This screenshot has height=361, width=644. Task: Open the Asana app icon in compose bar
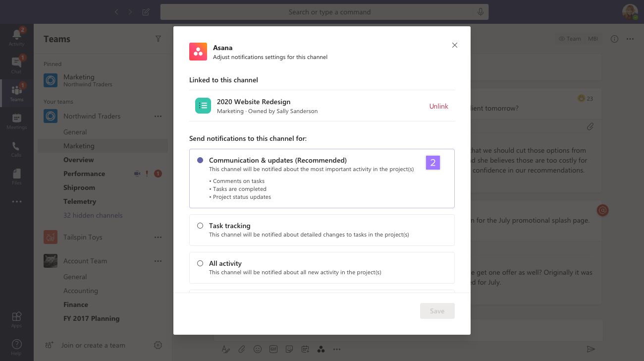click(321, 349)
